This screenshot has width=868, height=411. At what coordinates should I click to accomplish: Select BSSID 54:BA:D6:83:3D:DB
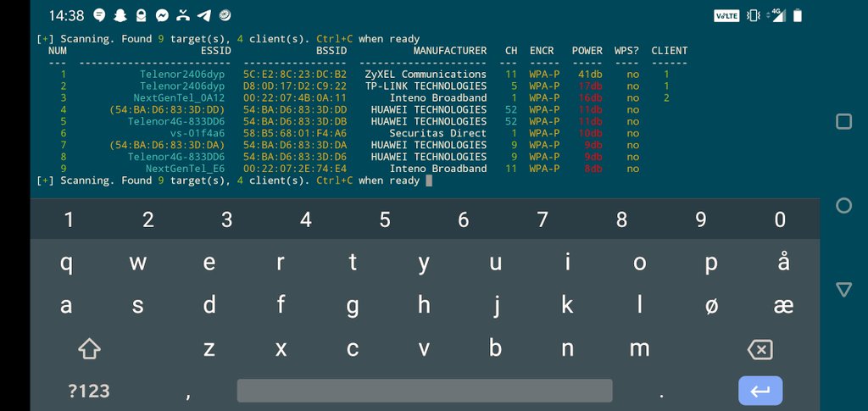tap(295, 121)
